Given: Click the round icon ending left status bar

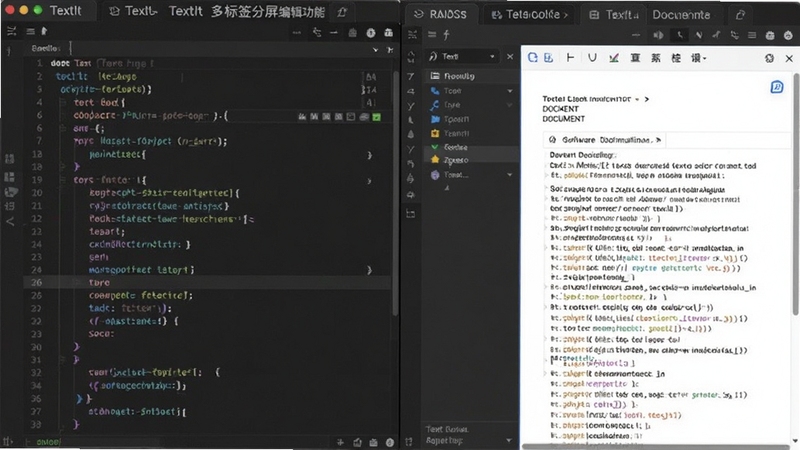Looking at the screenshot, I should 390,442.
